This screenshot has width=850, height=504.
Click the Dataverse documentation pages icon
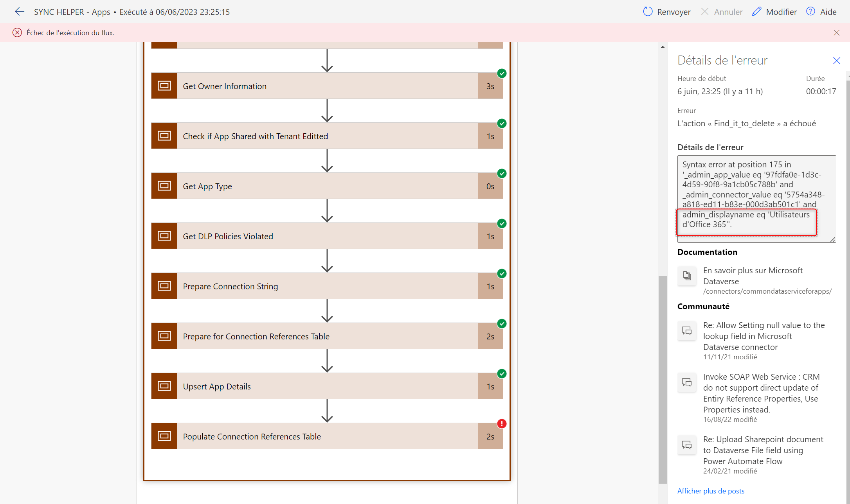(687, 276)
